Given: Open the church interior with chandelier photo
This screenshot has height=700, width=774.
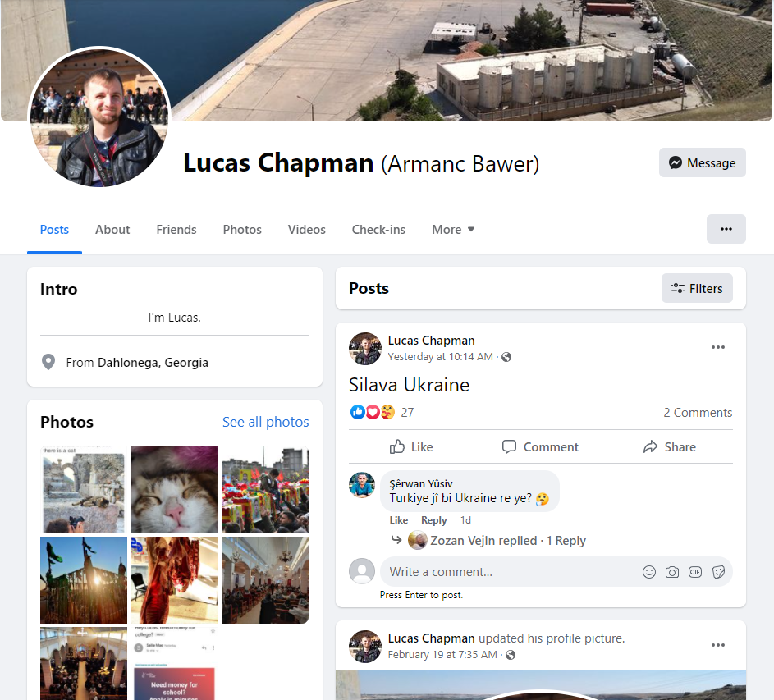Looking at the screenshot, I should pos(265,580).
